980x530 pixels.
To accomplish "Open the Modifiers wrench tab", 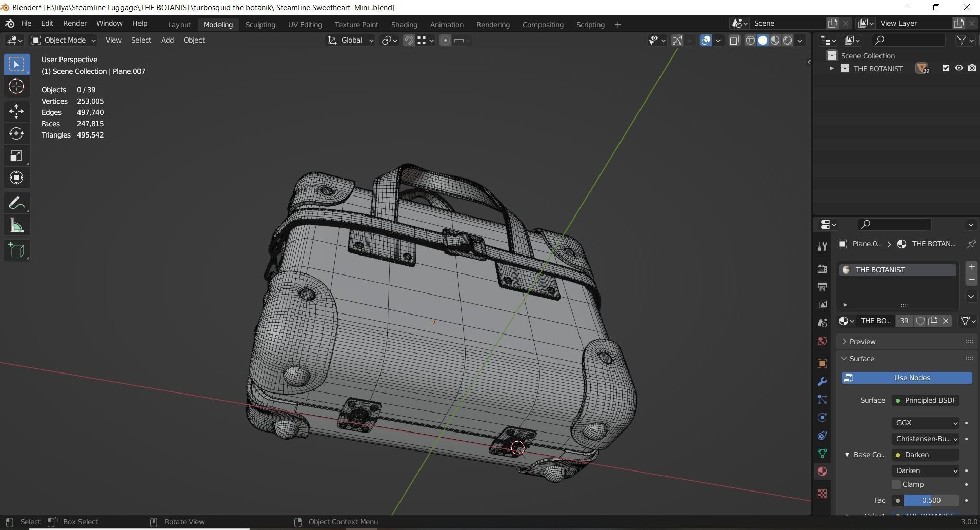I will point(822,381).
